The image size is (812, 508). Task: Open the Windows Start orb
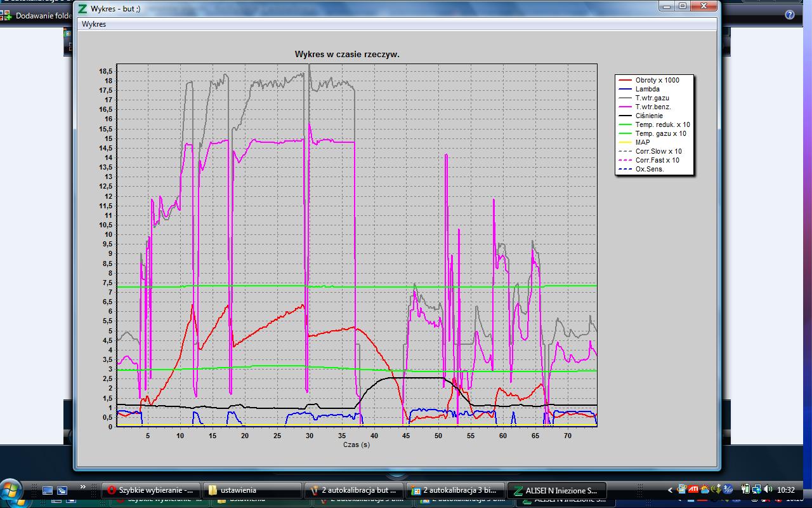point(13,492)
